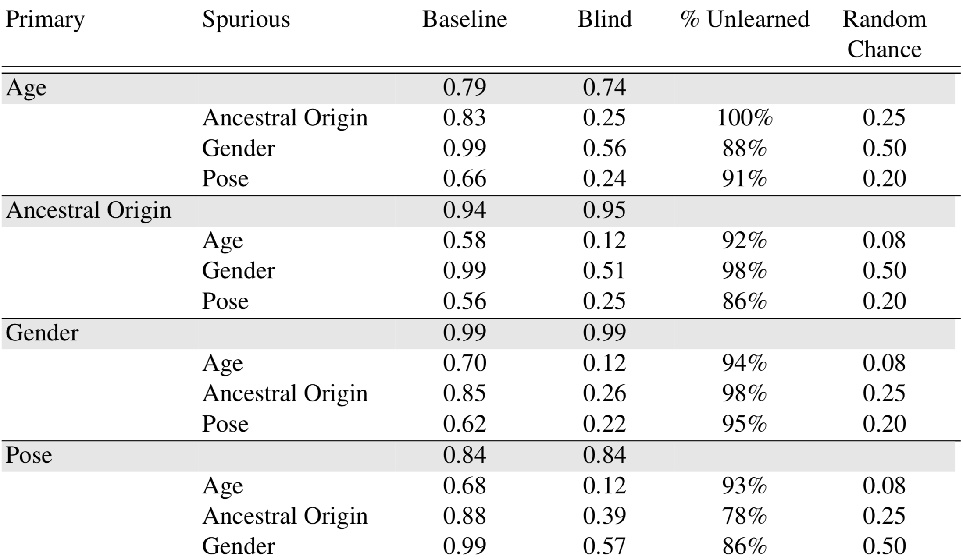Viewport: 963px width, 560px height.
Task: Click the Spurious column header
Action: [246, 21]
